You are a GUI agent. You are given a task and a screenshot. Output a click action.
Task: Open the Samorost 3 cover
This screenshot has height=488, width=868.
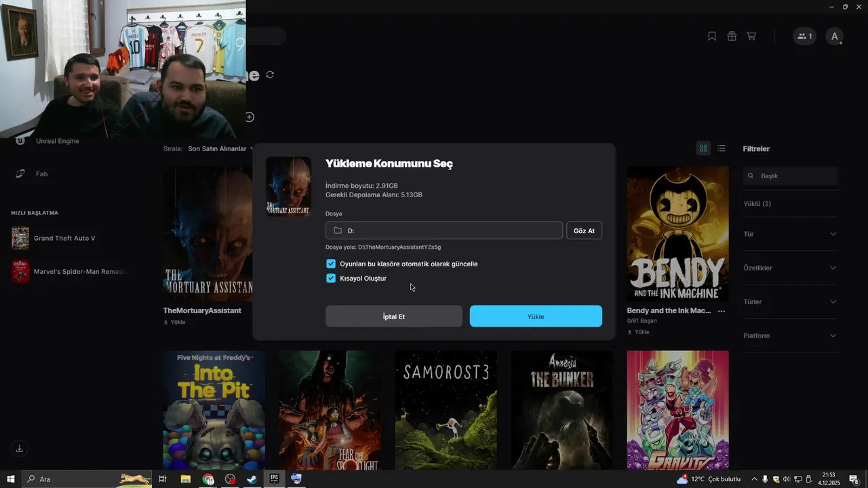click(446, 410)
